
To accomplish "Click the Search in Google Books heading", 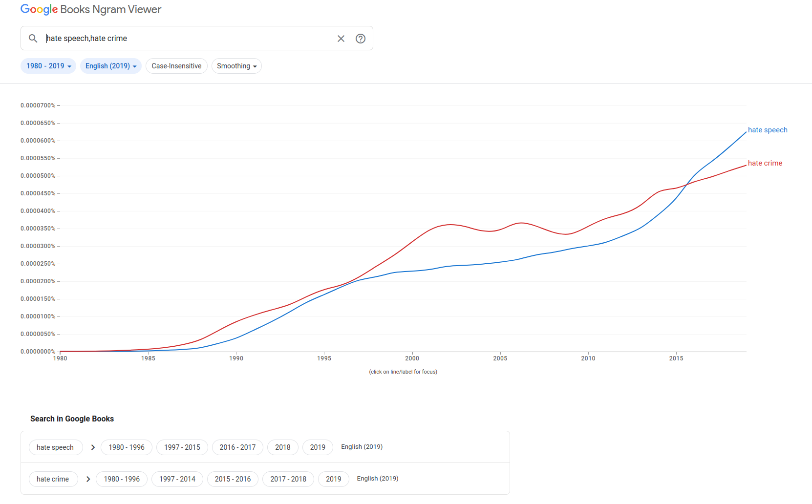I will click(72, 419).
